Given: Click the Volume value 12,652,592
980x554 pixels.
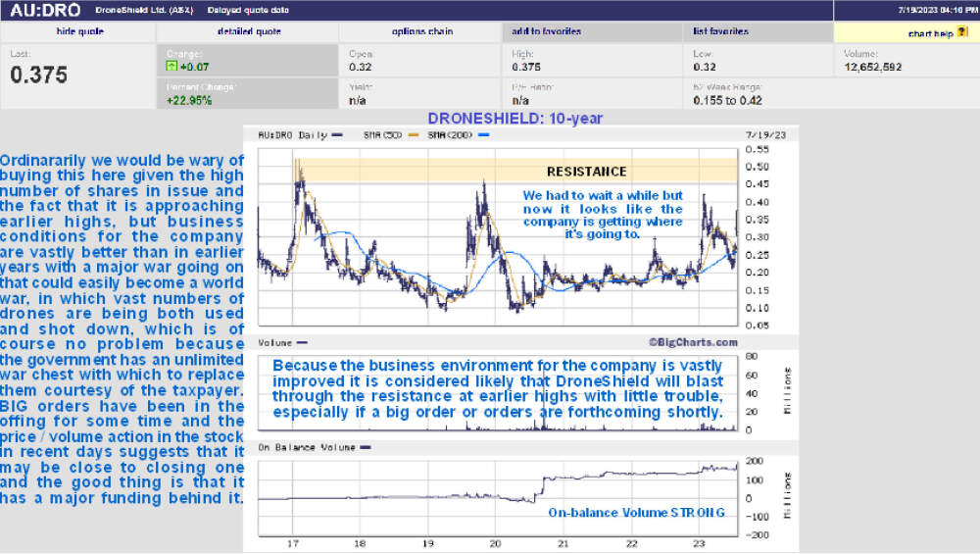Looking at the screenshot, I should coord(872,67).
